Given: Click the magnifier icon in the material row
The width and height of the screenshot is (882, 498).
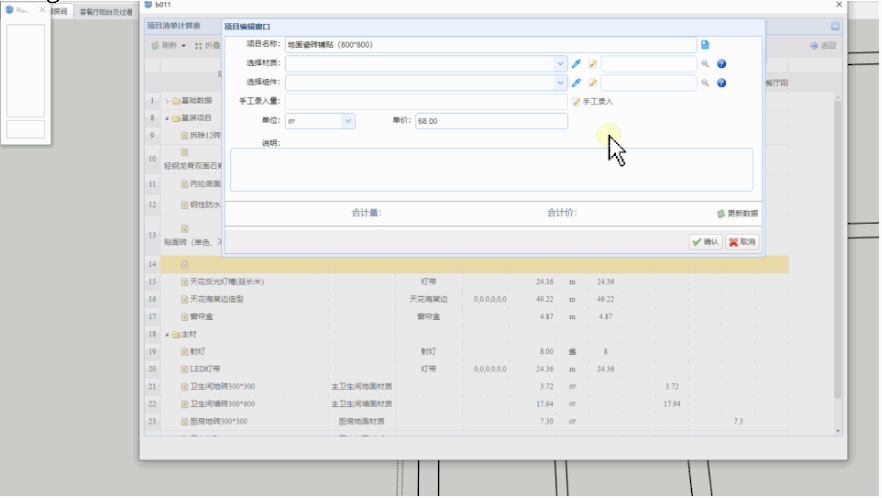Looking at the screenshot, I should tap(705, 64).
